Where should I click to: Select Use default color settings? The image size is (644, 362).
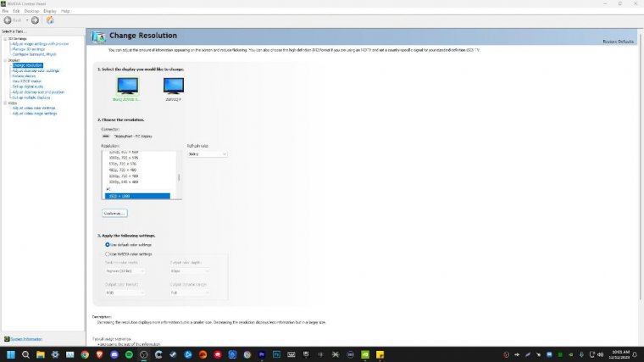[x=108, y=244]
